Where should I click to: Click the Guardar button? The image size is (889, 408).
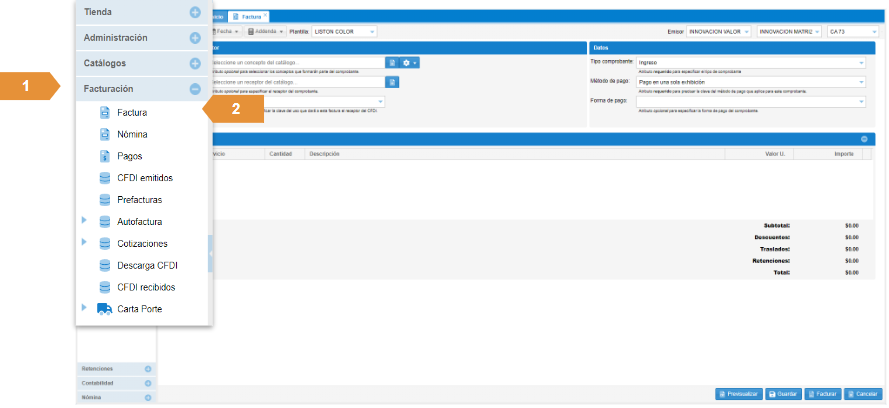[x=784, y=394]
